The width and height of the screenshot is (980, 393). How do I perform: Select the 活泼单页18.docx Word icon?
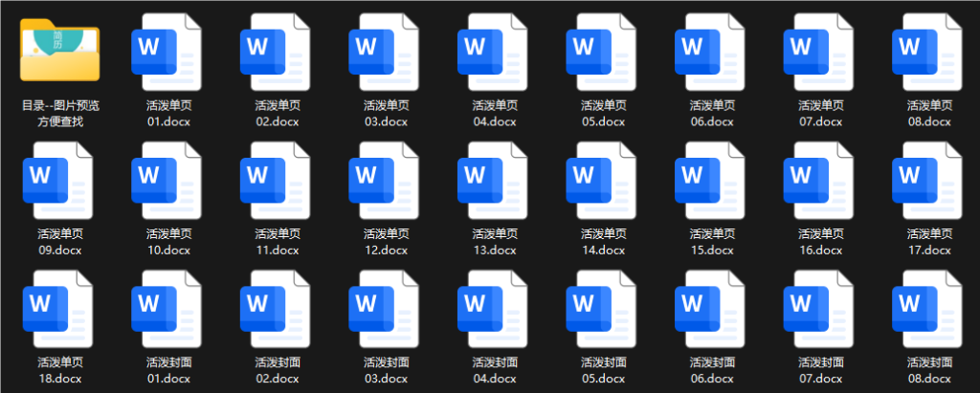(57, 309)
